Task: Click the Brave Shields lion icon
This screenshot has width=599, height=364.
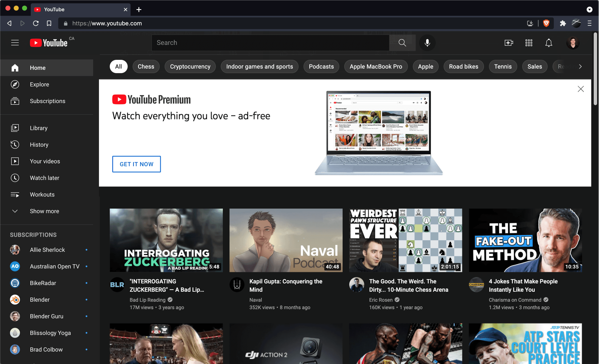Action: 546,23
